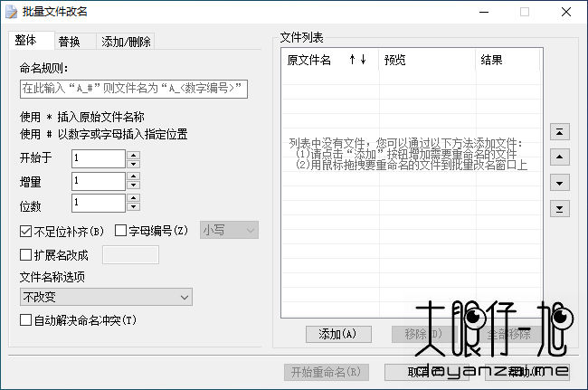Click the 预览 column header

click(427, 60)
